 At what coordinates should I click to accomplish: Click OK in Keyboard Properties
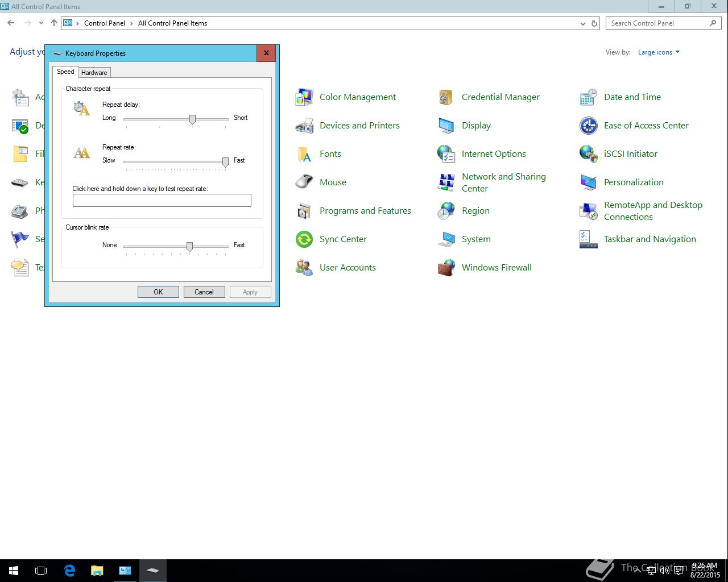[x=158, y=292]
